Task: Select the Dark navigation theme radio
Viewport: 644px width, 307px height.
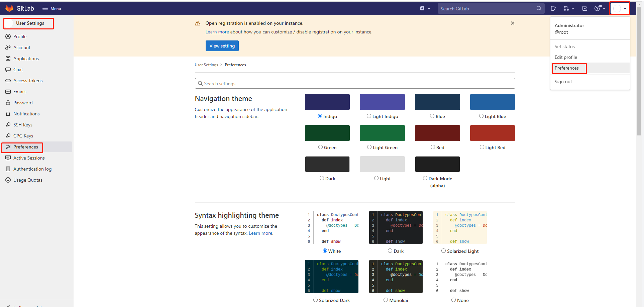Action: [x=322, y=178]
